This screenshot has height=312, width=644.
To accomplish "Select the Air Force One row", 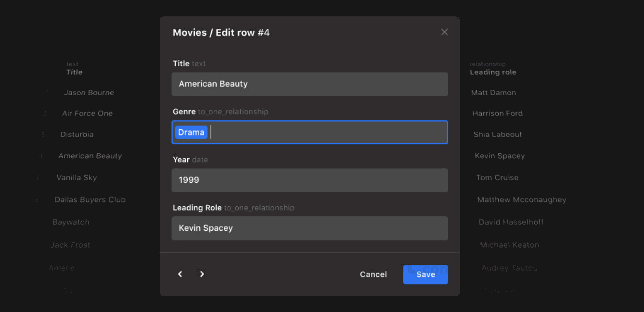I will [x=87, y=113].
